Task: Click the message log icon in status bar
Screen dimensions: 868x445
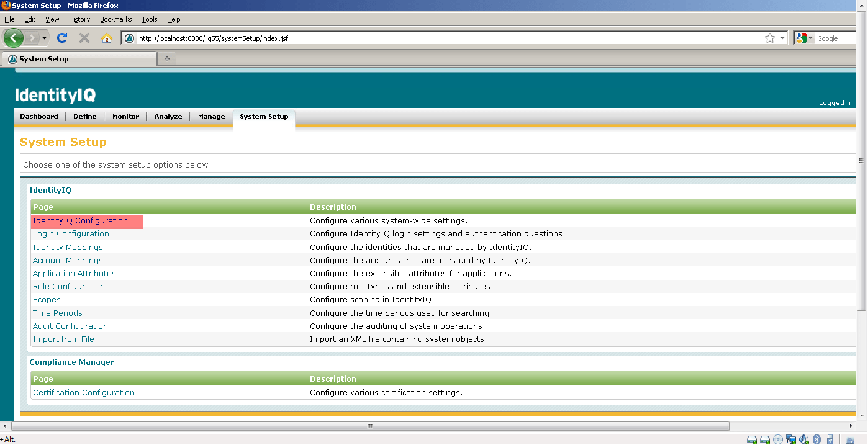Action: coord(850,439)
